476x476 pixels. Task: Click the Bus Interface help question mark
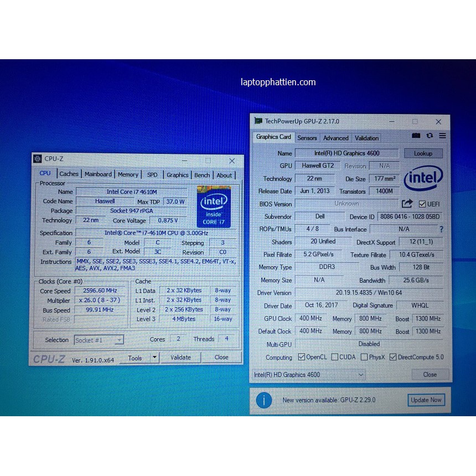click(442, 229)
